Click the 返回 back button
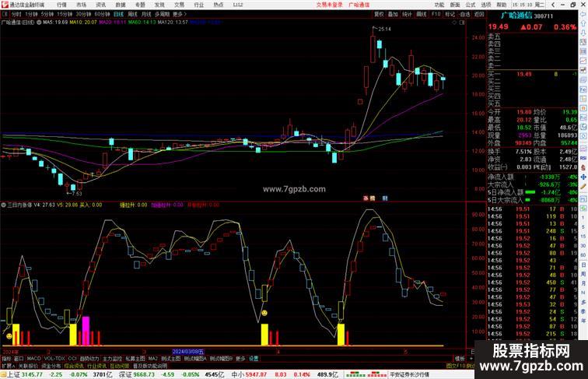Viewport: 588px width, 379px height. (479, 14)
